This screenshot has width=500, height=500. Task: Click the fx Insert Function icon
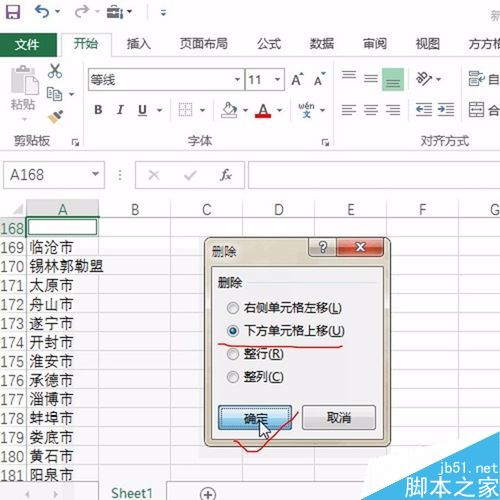click(226, 175)
